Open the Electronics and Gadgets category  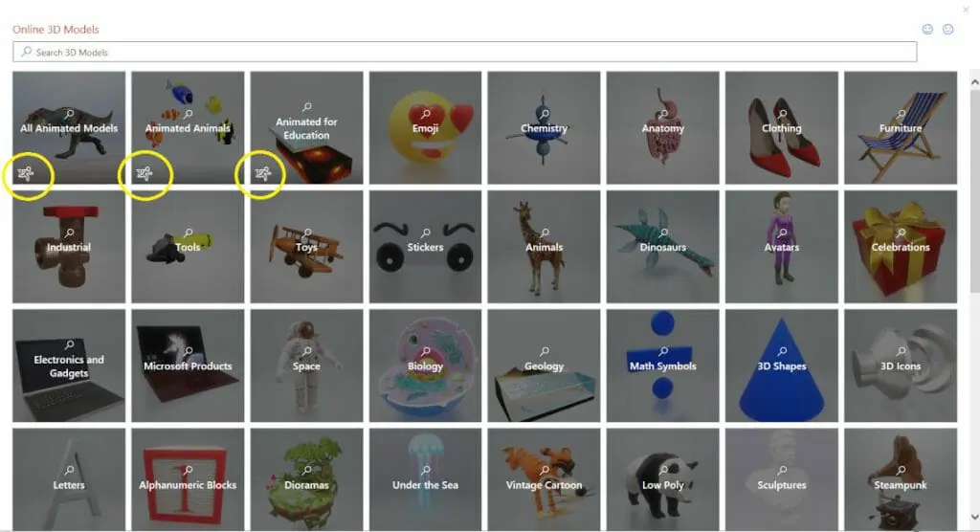point(69,366)
